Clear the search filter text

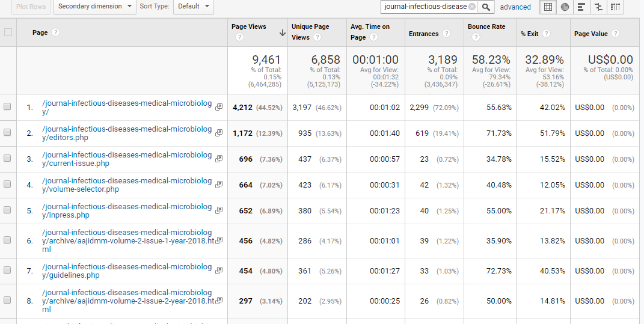pos(472,7)
